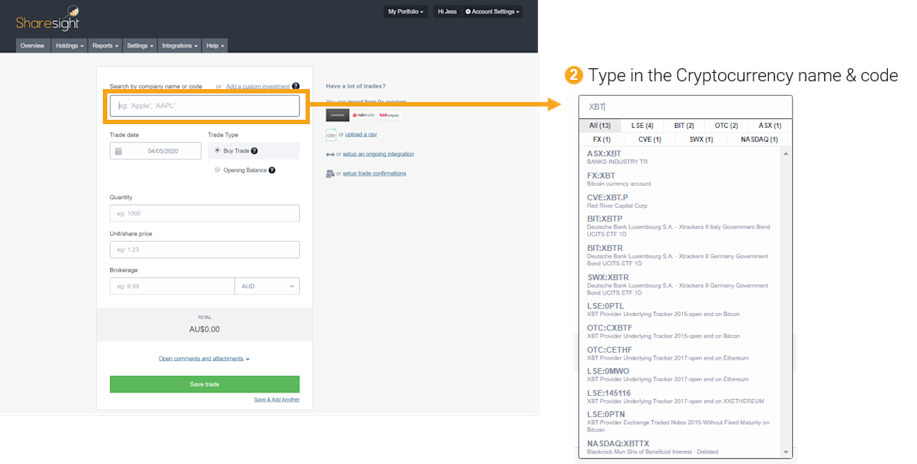Expand the Help menu

pyautogui.click(x=215, y=46)
